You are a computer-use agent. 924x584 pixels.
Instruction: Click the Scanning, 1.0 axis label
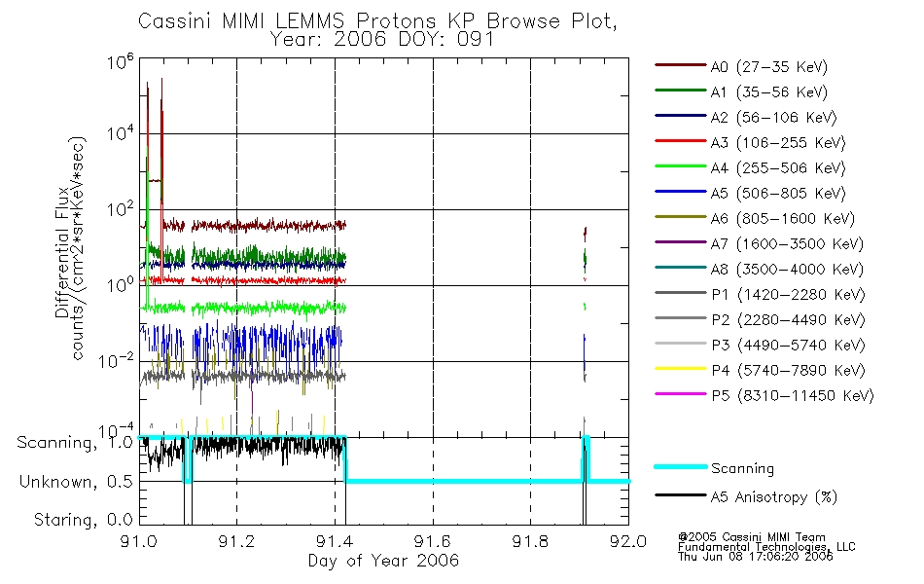(x=75, y=443)
